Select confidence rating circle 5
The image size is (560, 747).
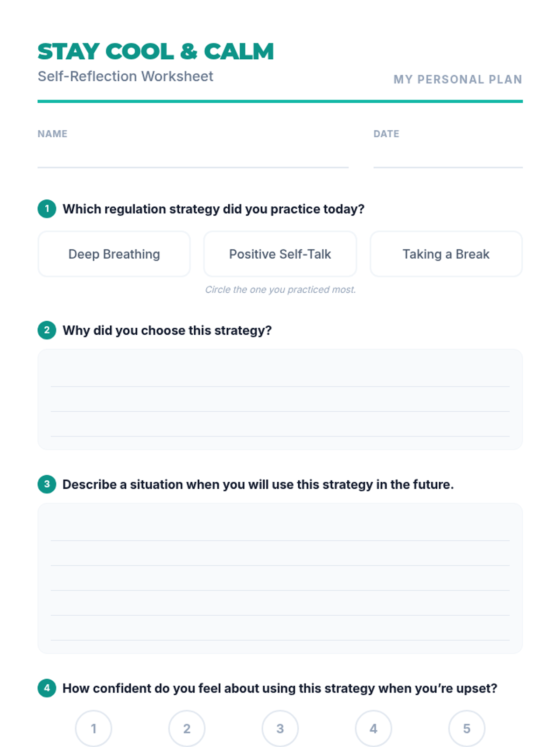467,728
